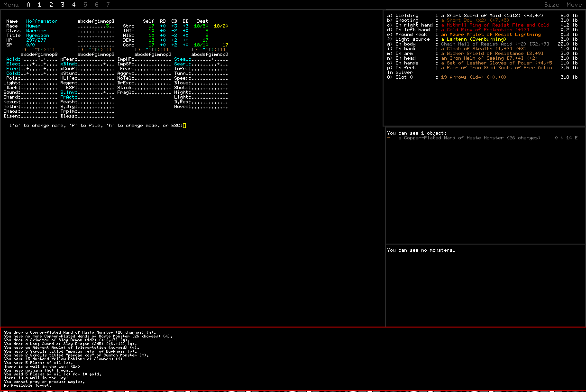Click the title value Myrmidon
This screenshot has height=392, width=586.
[37, 36]
